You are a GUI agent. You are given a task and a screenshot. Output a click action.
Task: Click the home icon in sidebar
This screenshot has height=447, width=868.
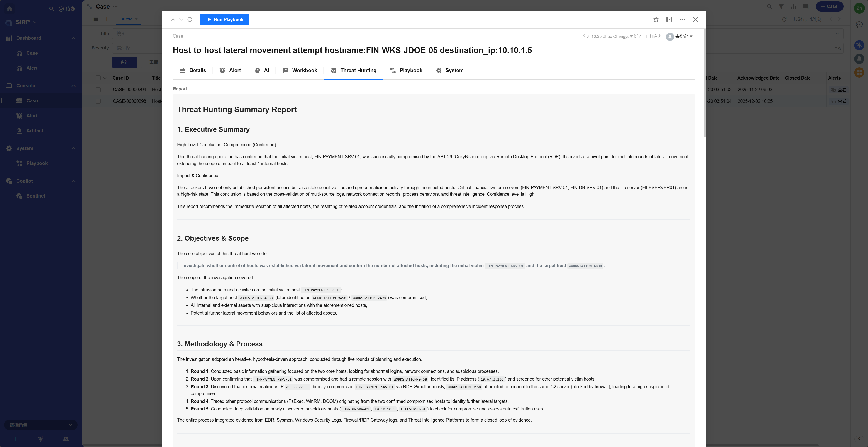pos(10,9)
